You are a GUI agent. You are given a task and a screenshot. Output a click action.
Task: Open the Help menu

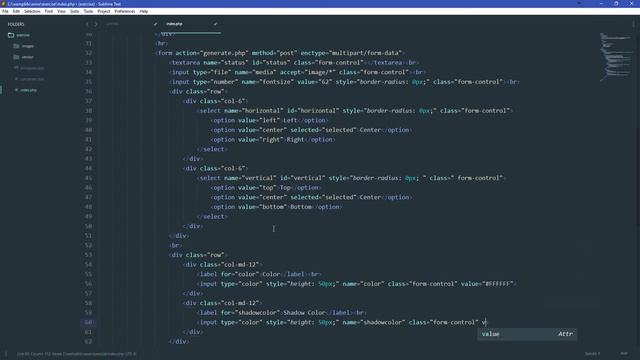pyautogui.click(x=144, y=11)
